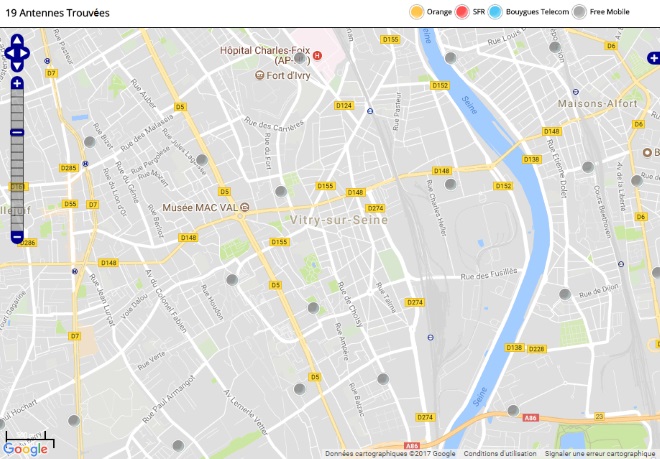
Task: Expand the map layer panel plus button
Action: [653, 58]
